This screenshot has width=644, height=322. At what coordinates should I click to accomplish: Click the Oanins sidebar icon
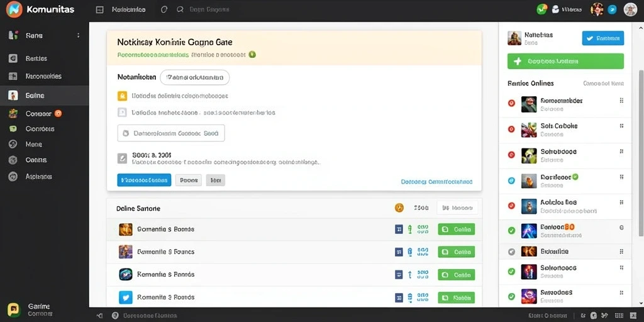[13, 160]
